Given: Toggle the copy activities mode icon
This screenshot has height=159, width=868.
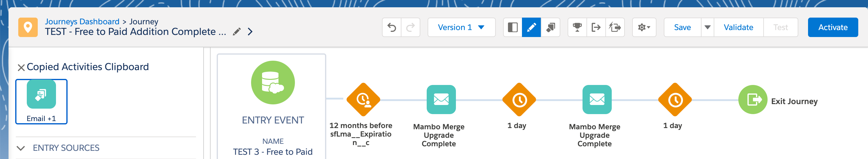Looking at the screenshot, I should click(550, 27).
